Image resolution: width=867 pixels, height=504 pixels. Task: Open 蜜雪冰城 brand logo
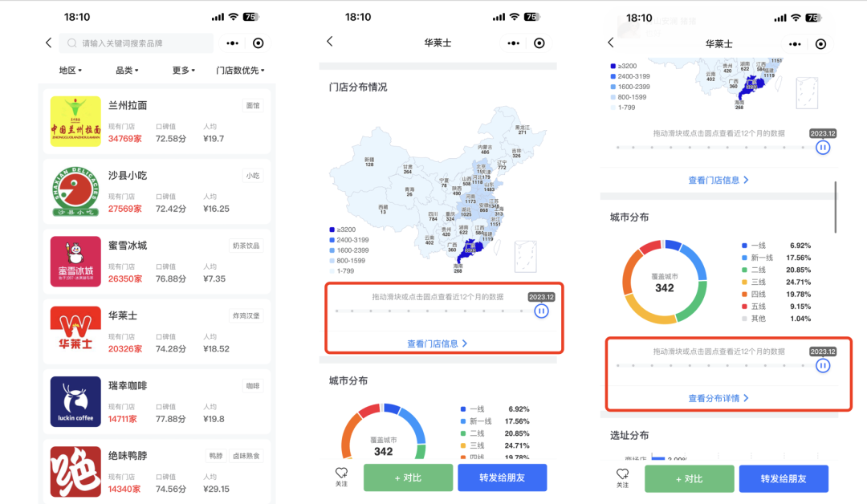(75, 262)
